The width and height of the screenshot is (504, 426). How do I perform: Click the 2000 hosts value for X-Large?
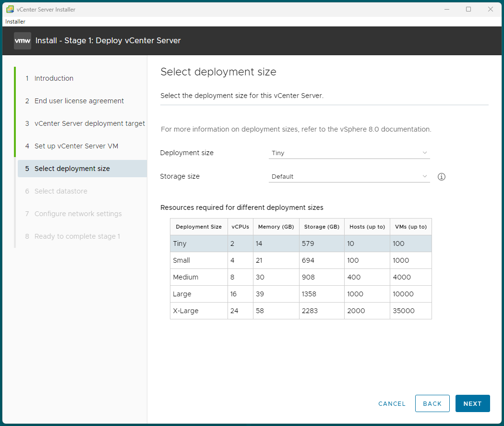[x=356, y=311]
